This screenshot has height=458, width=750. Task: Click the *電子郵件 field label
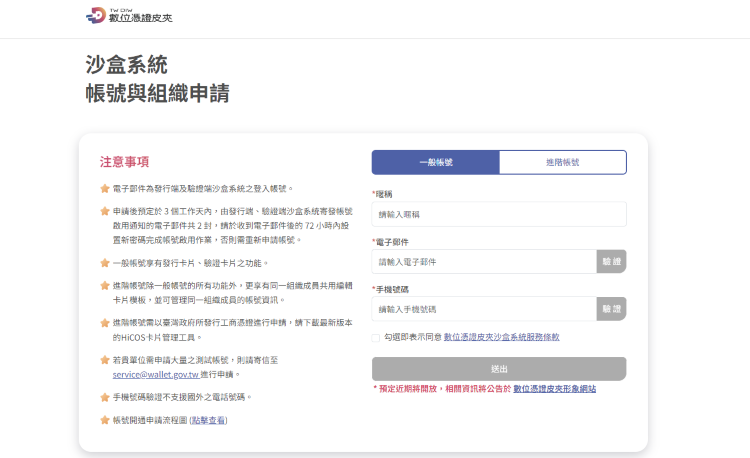pos(390,242)
